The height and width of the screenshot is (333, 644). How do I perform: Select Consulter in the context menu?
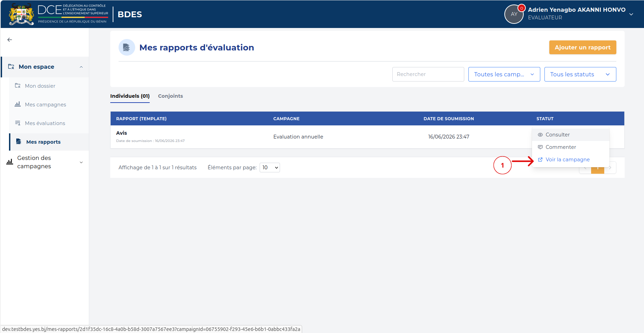point(571,135)
